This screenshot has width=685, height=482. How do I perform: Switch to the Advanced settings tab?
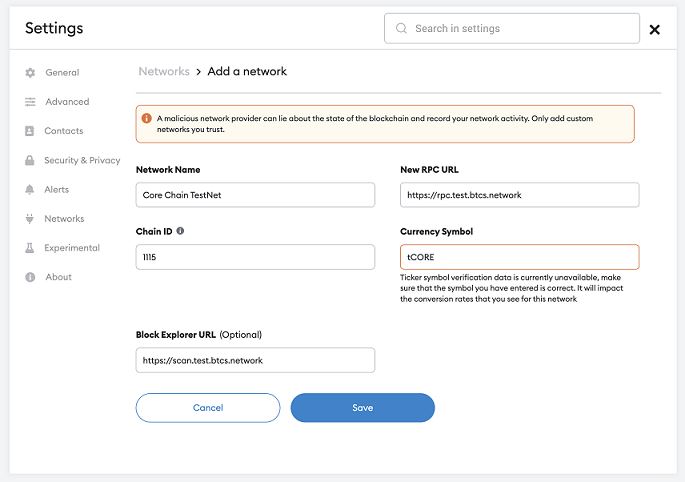click(x=67, y=102)
